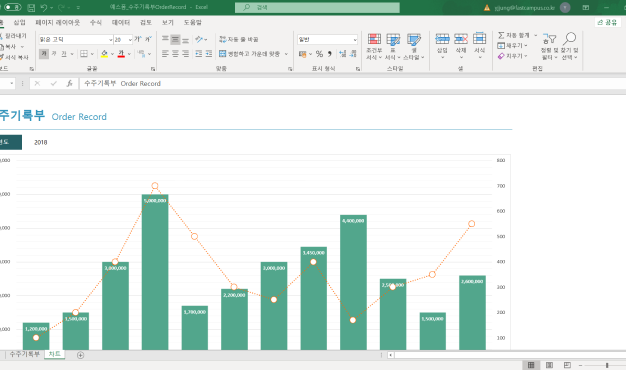Expand the AutoSum dropdown arrow

tap(536, 35)
